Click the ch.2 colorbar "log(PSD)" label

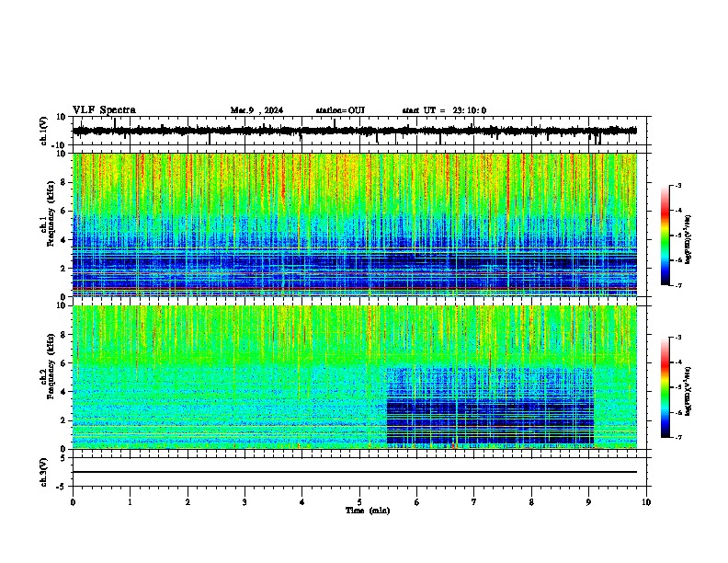tap(688, 391)
